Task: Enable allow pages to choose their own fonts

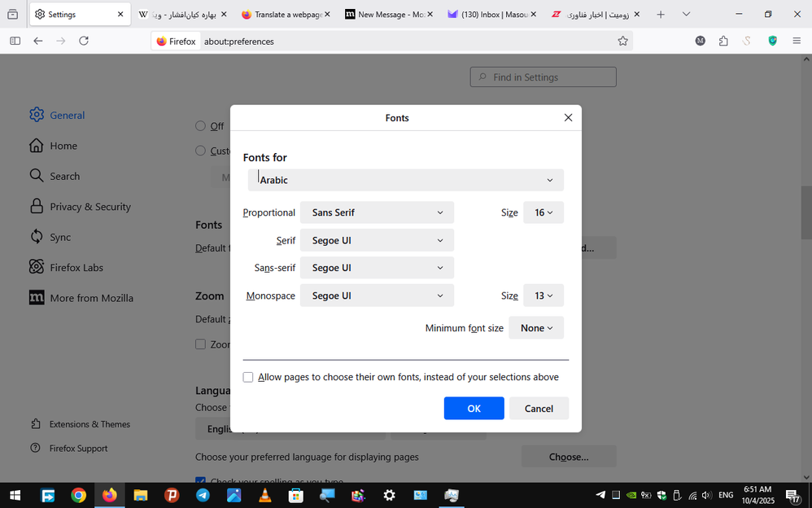Action: [248, 377]
